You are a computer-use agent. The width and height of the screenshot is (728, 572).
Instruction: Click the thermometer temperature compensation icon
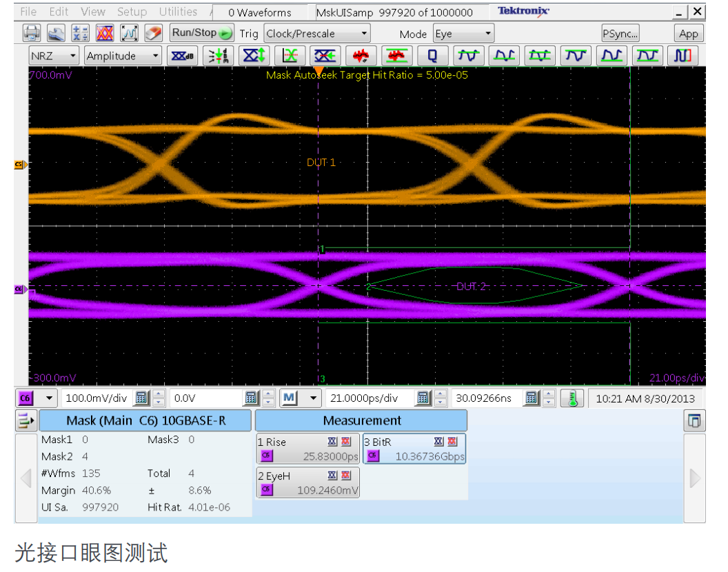(572, 398)
